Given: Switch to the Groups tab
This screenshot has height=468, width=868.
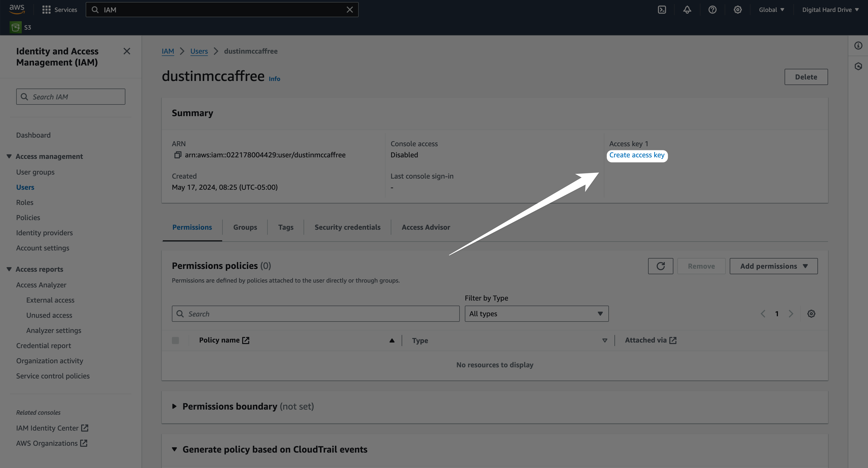Looking at the screenshot, I should 245,227.
